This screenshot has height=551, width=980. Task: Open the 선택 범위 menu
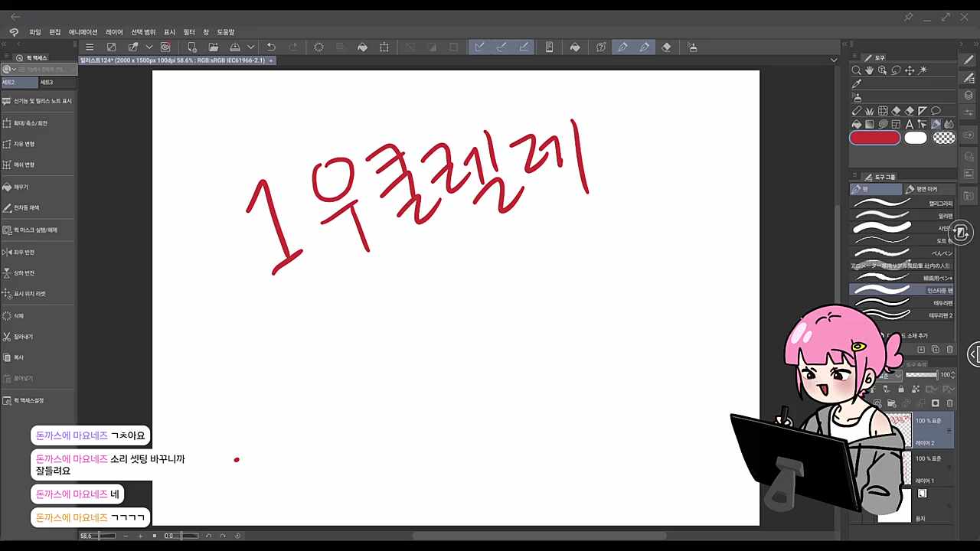[x=143, y=32]
